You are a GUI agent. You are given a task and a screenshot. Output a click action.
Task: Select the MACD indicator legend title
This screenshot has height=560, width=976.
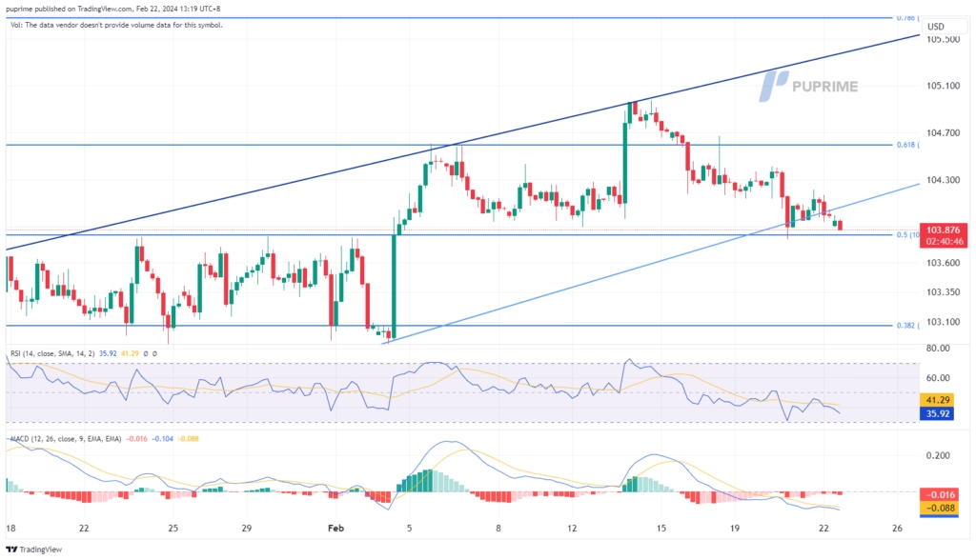(66, 439)
